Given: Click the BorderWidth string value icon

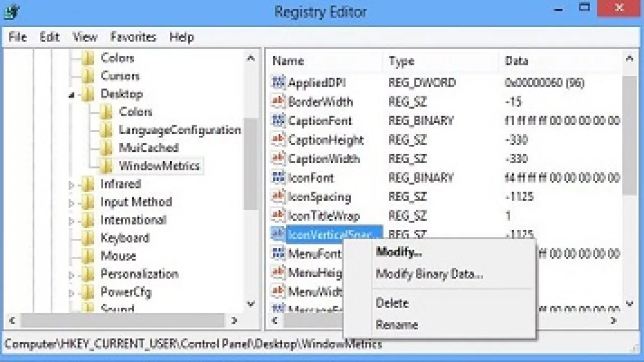Looking at the screenshot, I should [x=278, y=102].
